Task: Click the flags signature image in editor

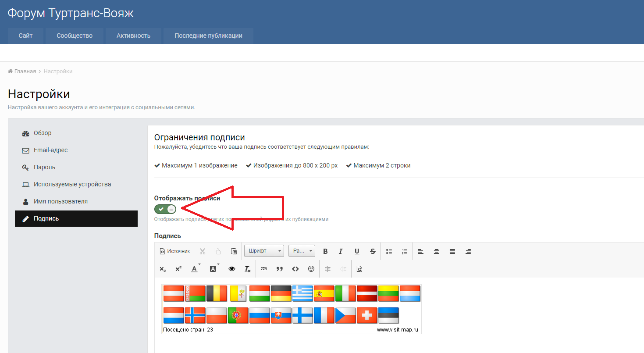Action: click(x=292, y=309)
